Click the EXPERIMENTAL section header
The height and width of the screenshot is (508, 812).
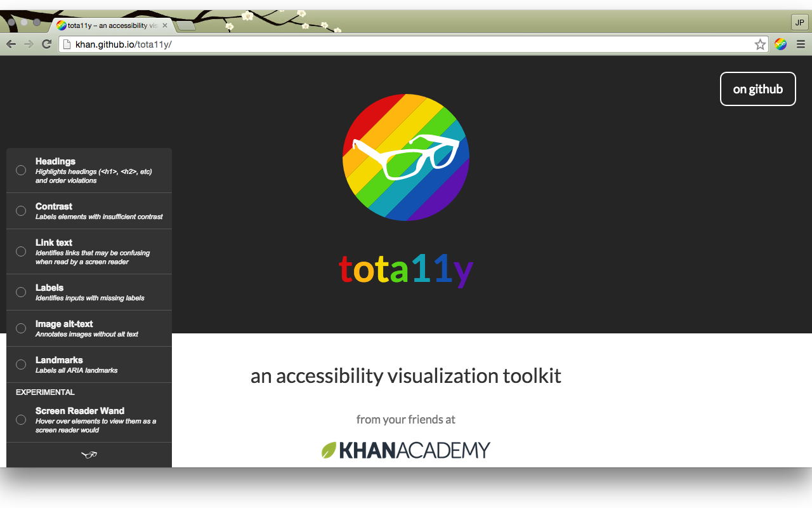(x=45, y=392)
